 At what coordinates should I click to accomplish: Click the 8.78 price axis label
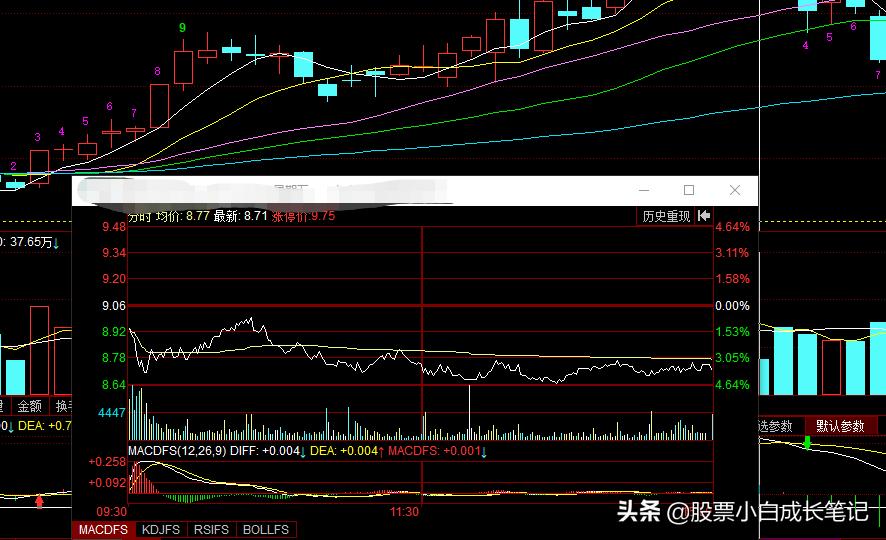pos(114,358)
